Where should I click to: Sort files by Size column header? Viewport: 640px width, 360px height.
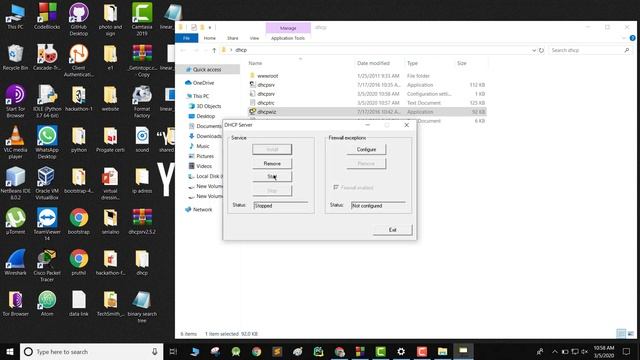coord(462,63)
